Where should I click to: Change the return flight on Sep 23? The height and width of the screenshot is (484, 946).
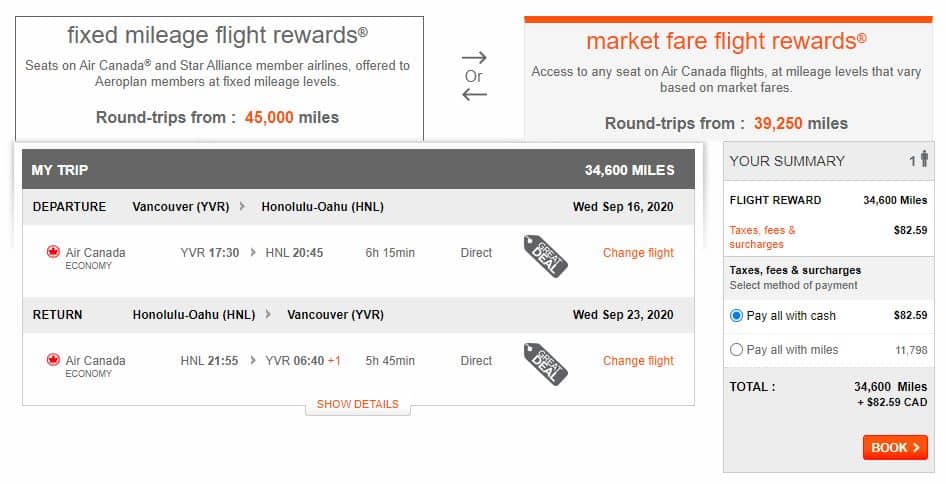click(638, 361)
